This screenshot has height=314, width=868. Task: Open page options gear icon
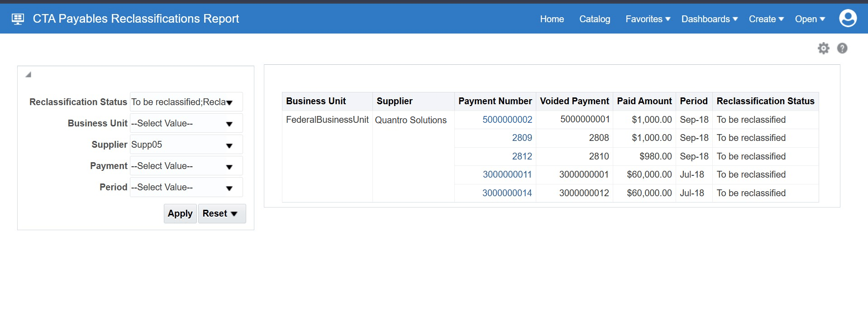[x=824, y=48]
